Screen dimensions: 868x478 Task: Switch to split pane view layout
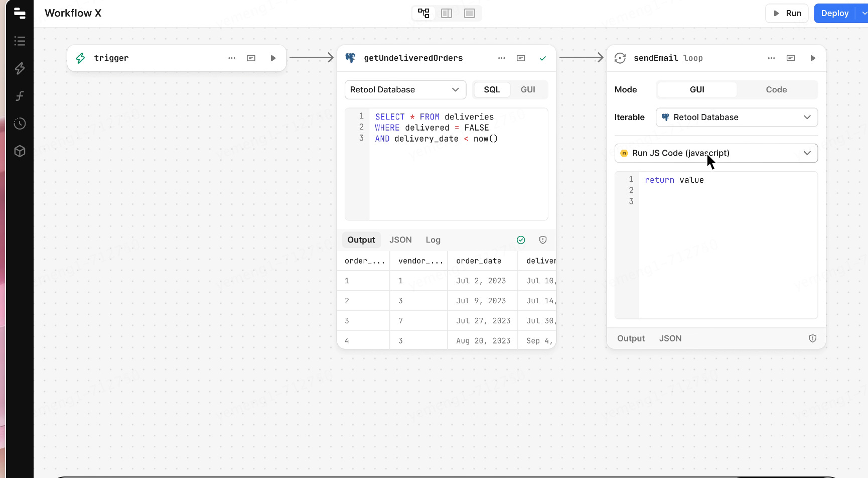pyautogui.click(x=447, y=13)
